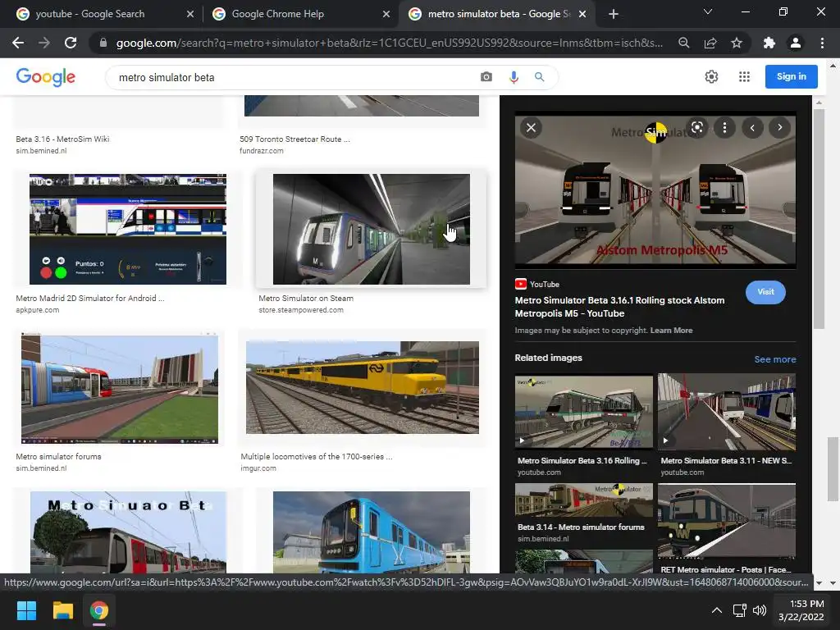Screen dimensions: 840x630
Task: Click the page's main vertical scrollbar
Action: 833,469
